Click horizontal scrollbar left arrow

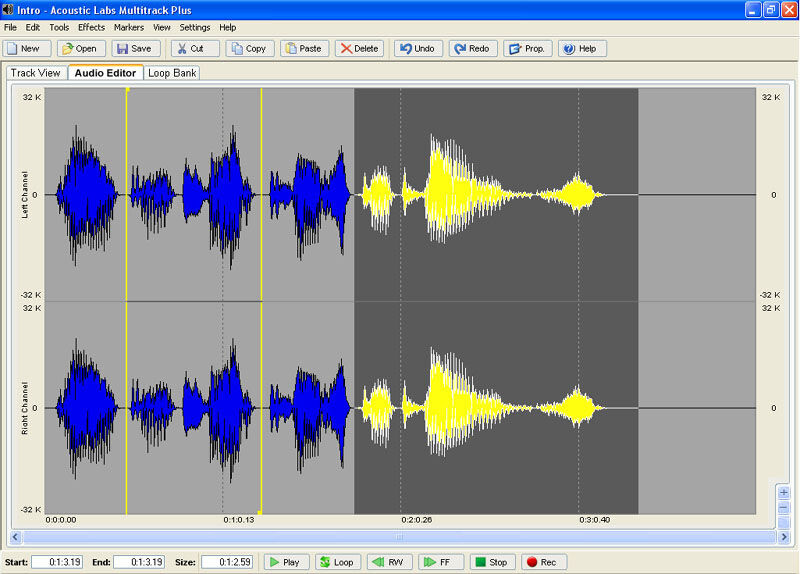(x=16, y=537)
